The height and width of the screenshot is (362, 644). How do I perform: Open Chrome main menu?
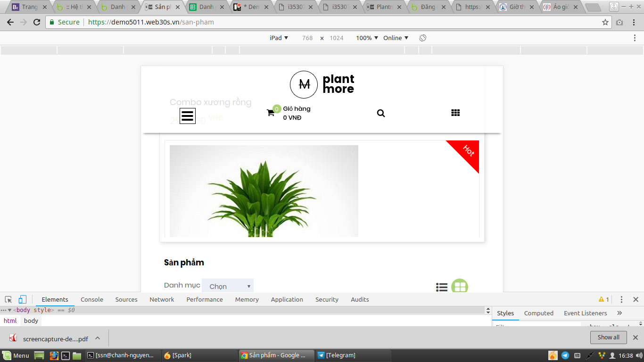pyautogui.click(x=635, y=22)
